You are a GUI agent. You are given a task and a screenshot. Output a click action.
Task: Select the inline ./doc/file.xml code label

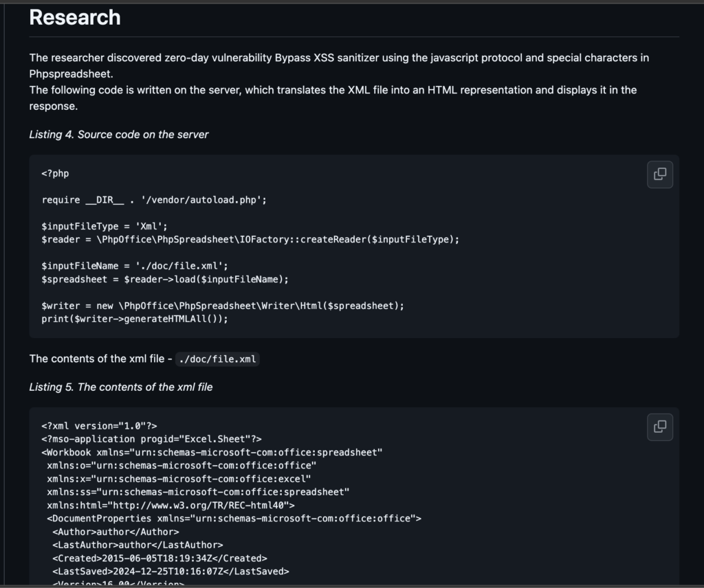(218, 359)
